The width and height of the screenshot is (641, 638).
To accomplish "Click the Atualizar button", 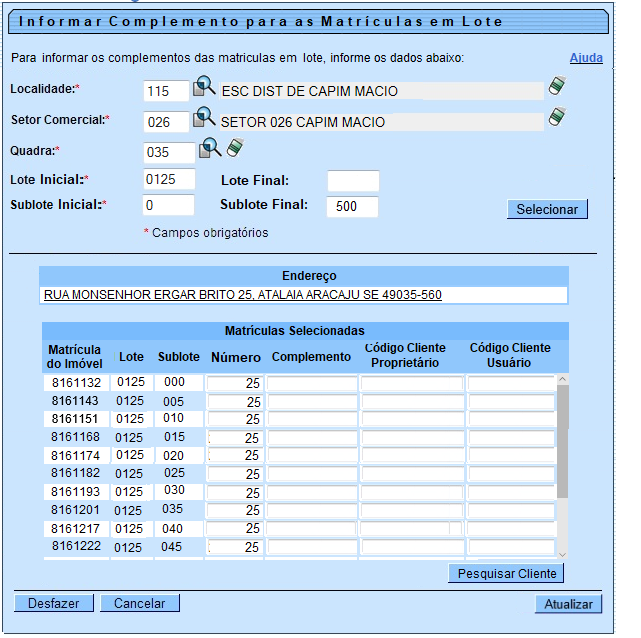I will [569, 604].
